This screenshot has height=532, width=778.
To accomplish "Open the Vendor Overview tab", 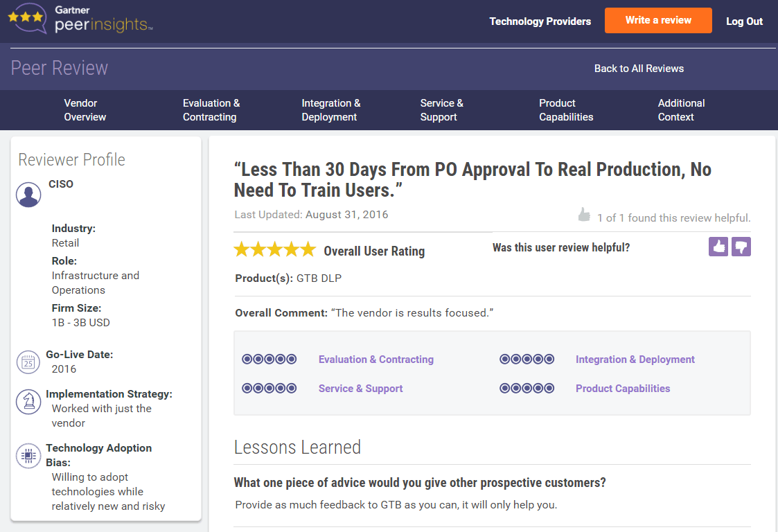I will [x=85, y=110].
